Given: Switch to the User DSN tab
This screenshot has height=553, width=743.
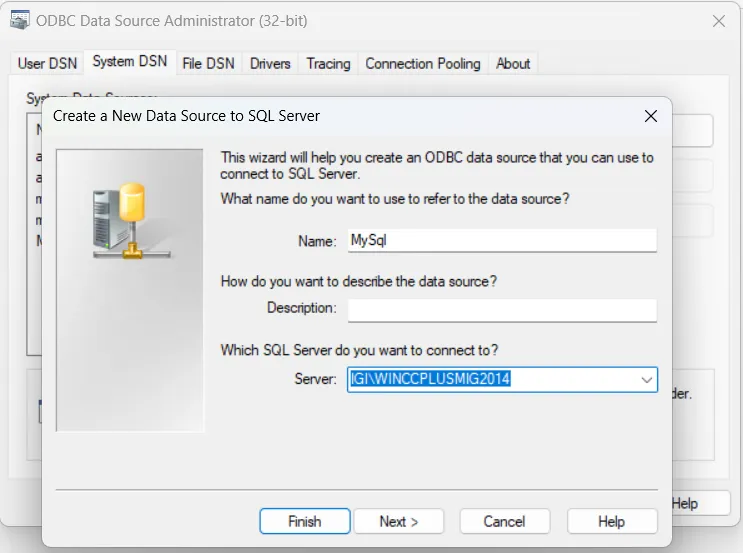Looking at the screenshot, I should 46,63.
